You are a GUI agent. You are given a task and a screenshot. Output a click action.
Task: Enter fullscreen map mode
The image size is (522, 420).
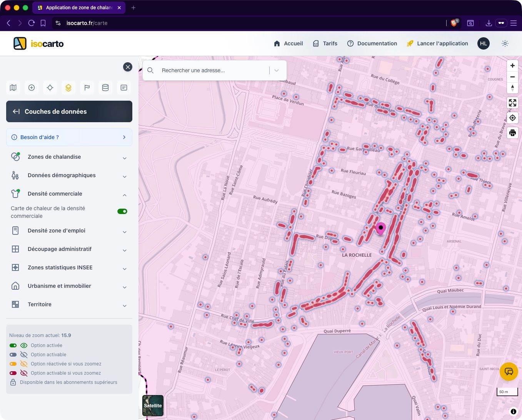[x=512, y=103]
